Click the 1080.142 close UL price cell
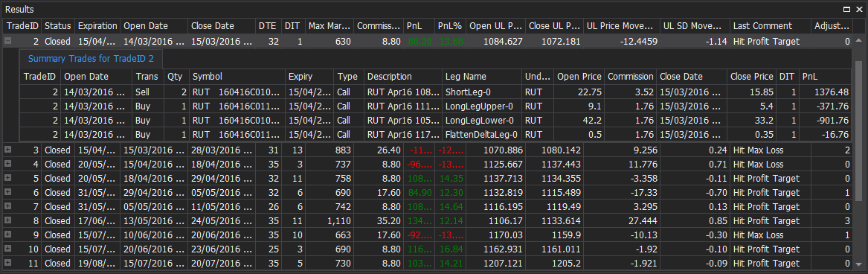The height and width of the screenshot is (274, 868). click(x=554, y=150)
